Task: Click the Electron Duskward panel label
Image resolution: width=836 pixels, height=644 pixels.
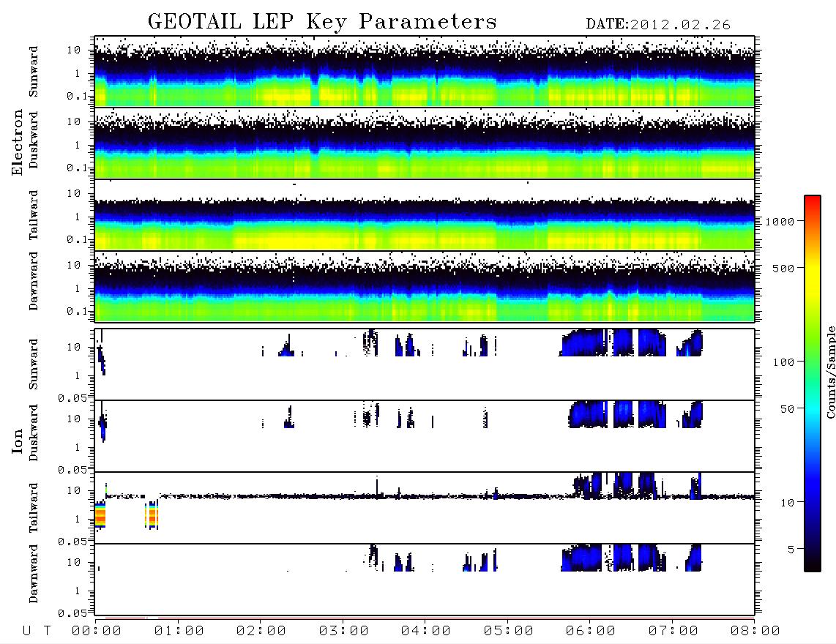Action: tap(34, 141)
